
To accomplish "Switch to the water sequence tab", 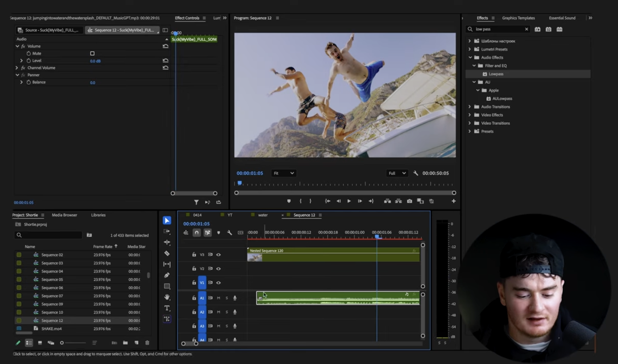I will coord(263,215).
